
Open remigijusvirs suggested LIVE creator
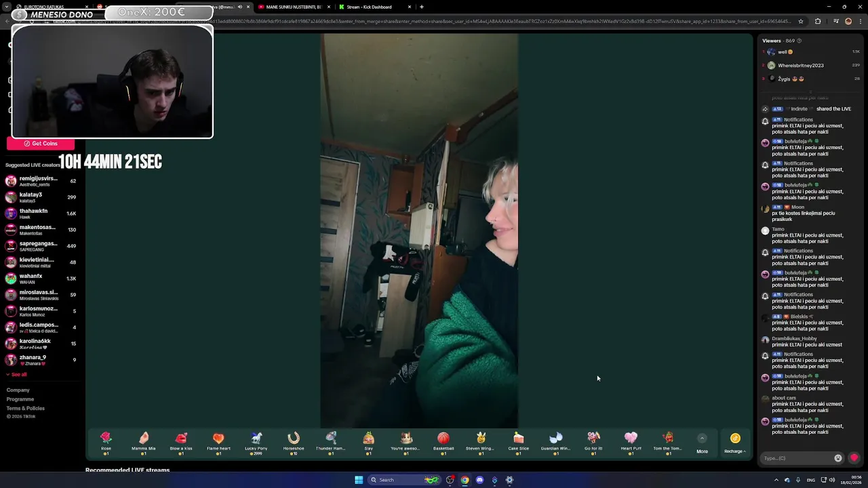tap(41, 181)
